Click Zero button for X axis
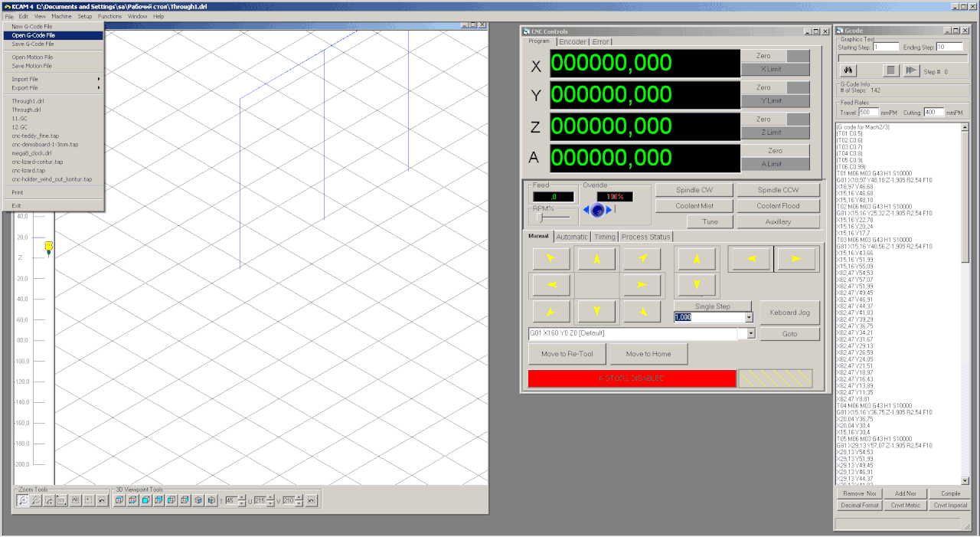980x537 pixels. pyautogui.click(x=763, y=56)
